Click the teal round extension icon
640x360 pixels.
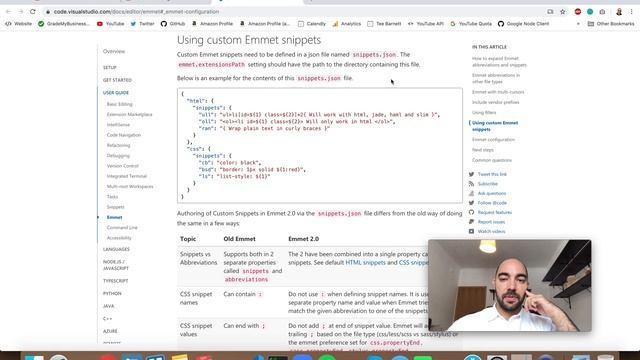(590, 12)
